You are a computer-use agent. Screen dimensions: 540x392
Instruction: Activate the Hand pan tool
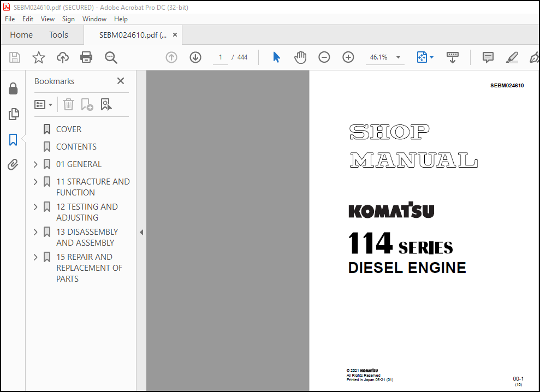[300, 57]
